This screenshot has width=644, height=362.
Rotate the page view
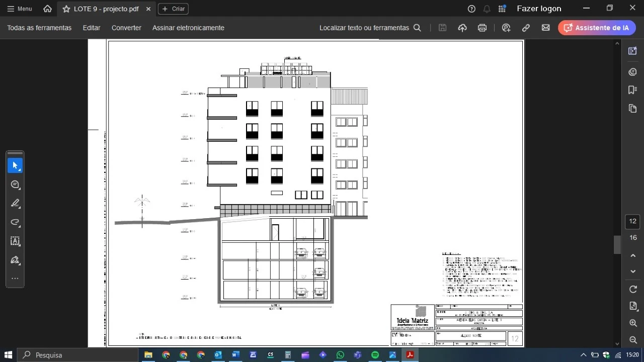[x=633, y=289]
